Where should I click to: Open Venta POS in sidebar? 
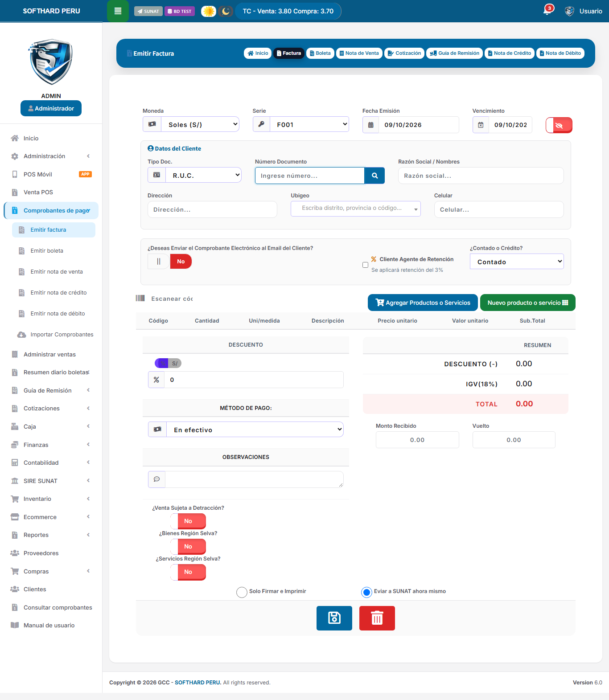point(51,192)
